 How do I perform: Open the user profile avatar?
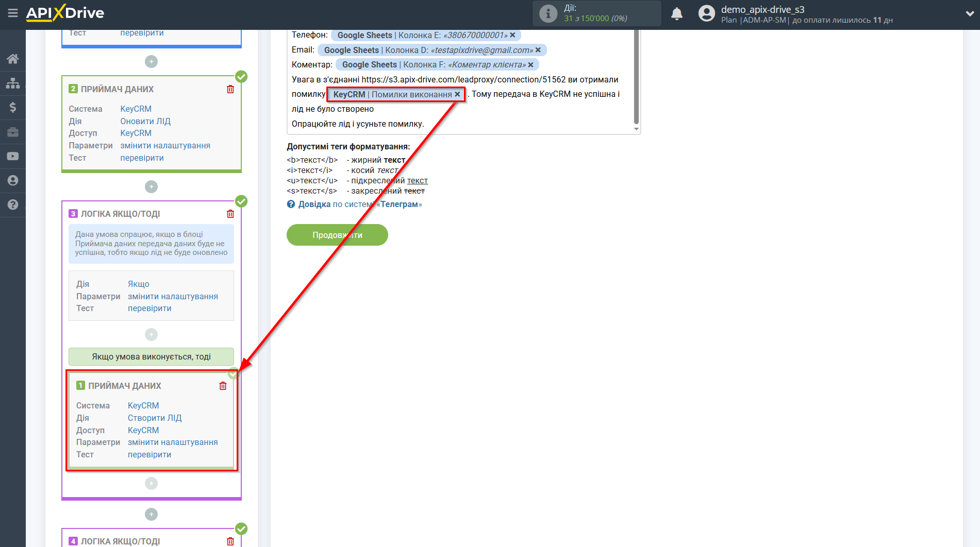pos(707,13)
